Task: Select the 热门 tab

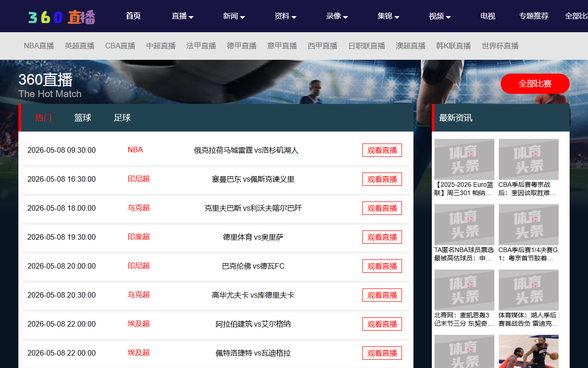Action: tap(44, 118)
